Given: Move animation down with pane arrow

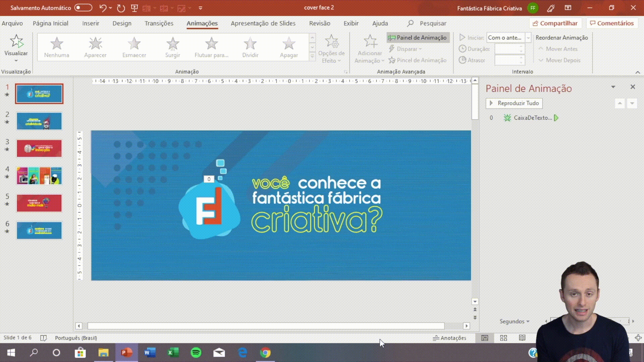Looking at the screenshot, I should (x=632, y=103).
